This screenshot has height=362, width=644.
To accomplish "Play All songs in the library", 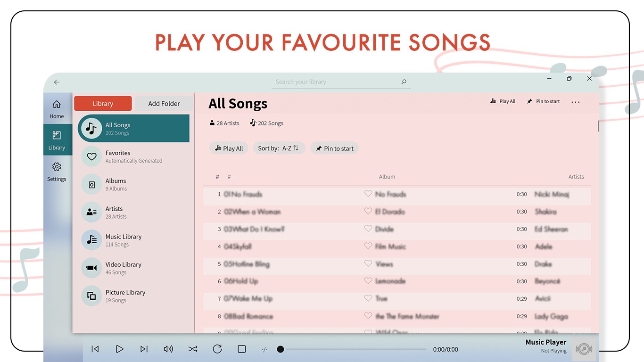I will coord(229,148).
